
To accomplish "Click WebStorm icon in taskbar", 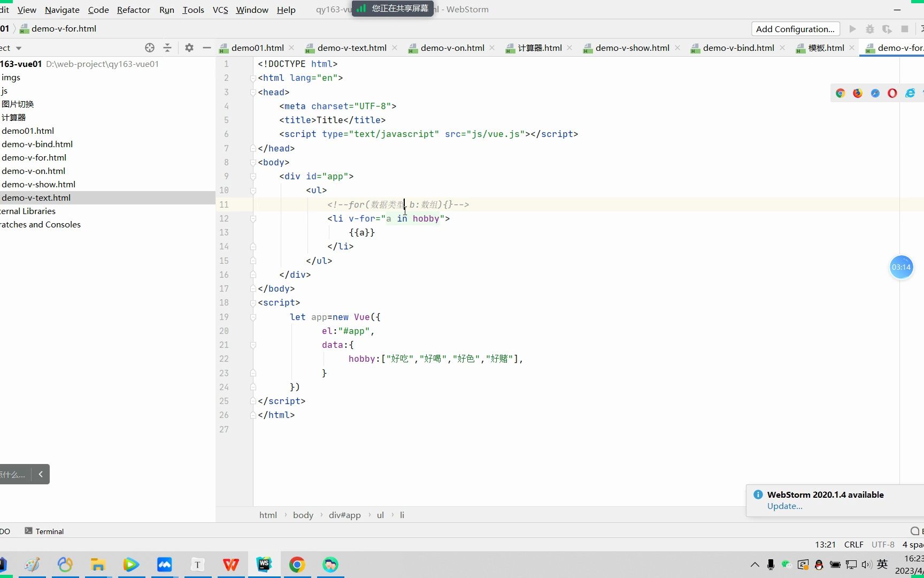I will coord(264,565).
